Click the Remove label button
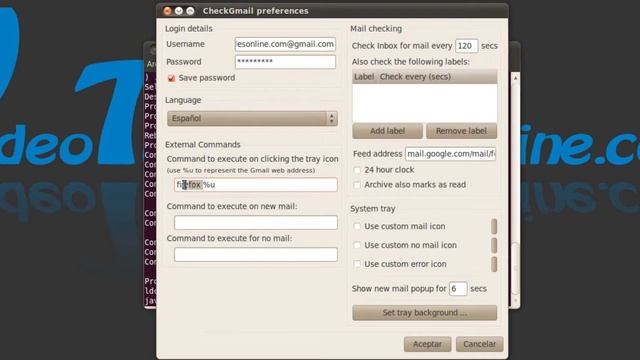Screen dimensions: 640x360 click(x=461, y=131)
